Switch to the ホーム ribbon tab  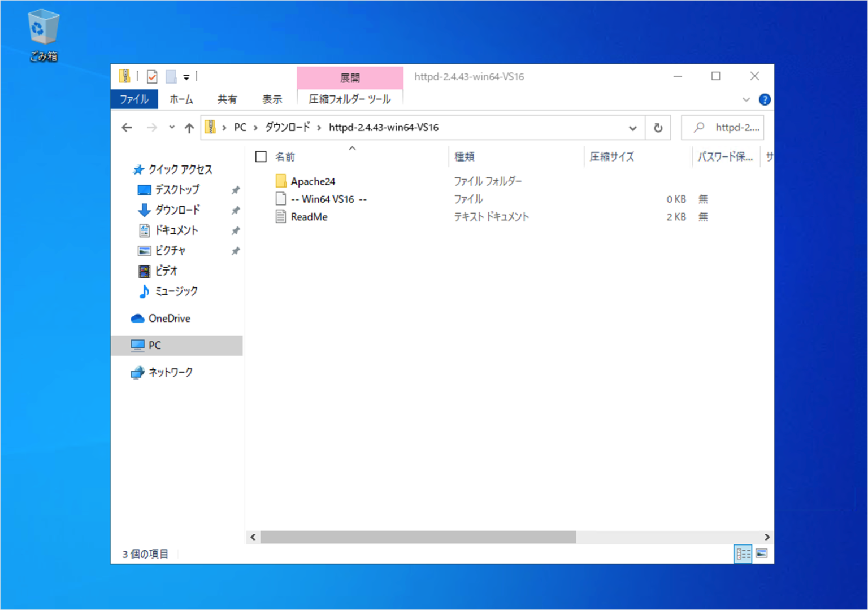point(181,99)
